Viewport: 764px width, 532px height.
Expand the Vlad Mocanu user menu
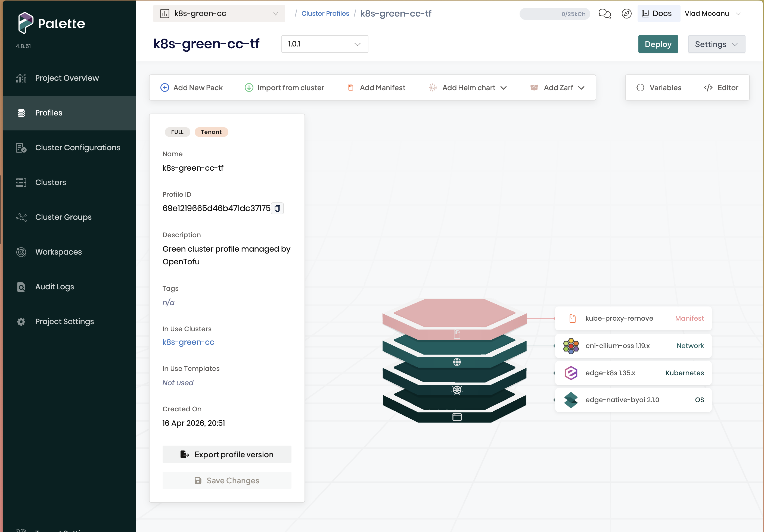pos(713,14)
